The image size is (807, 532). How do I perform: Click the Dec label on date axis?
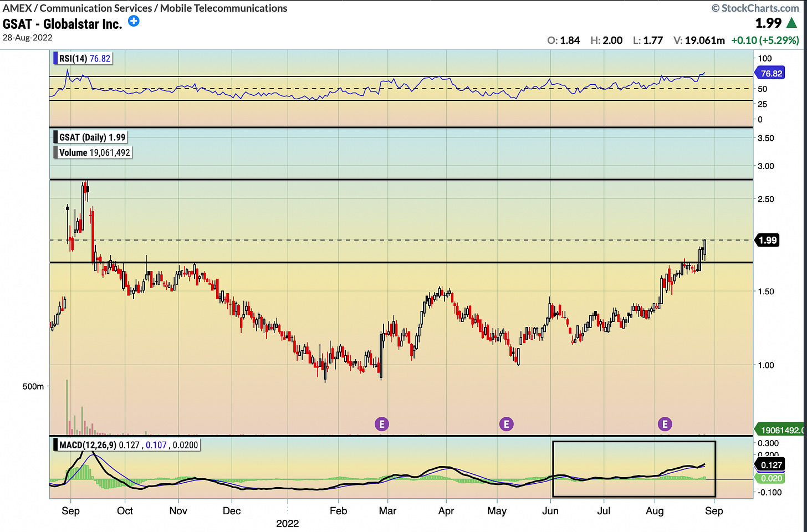[x=232, y=510]
